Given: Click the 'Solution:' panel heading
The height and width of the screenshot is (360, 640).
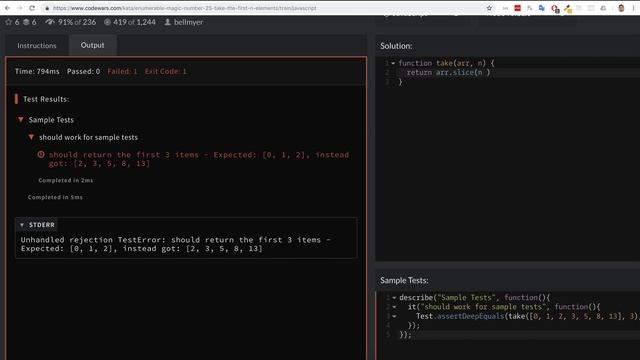Looking at the screenshot, I should (396, 46).
